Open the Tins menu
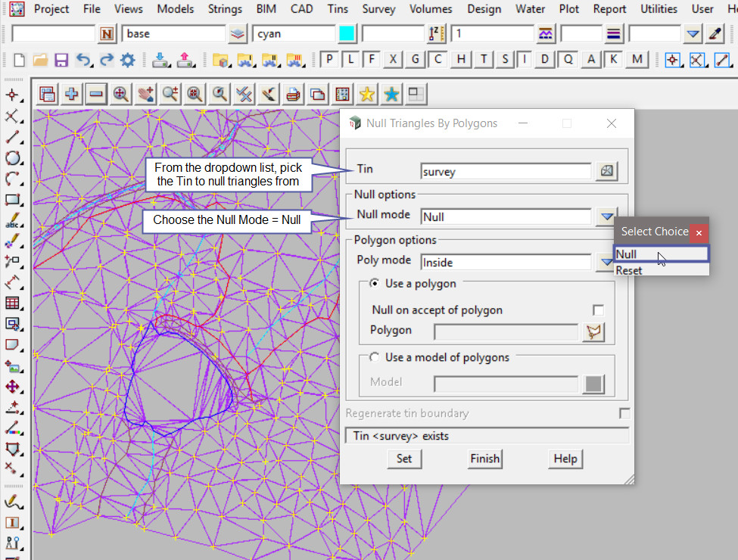This screenshot has height=560, width=738. [x=338, y=9]
